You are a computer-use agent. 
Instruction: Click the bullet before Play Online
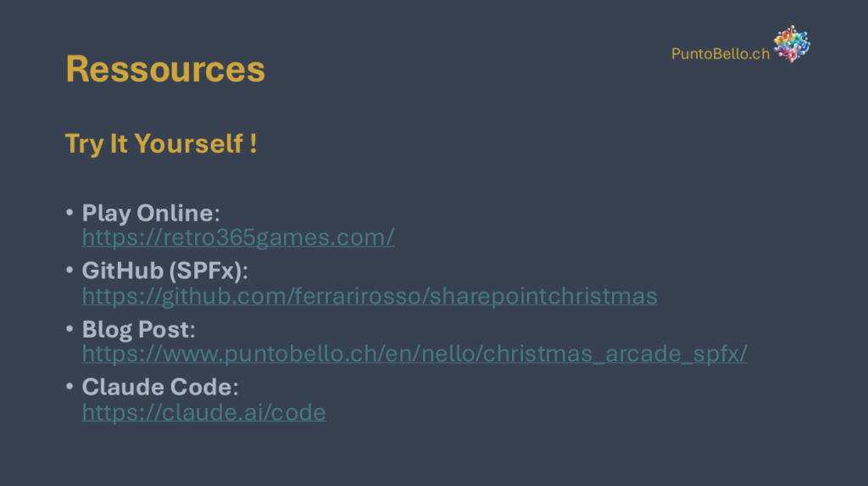pos(70,212)
